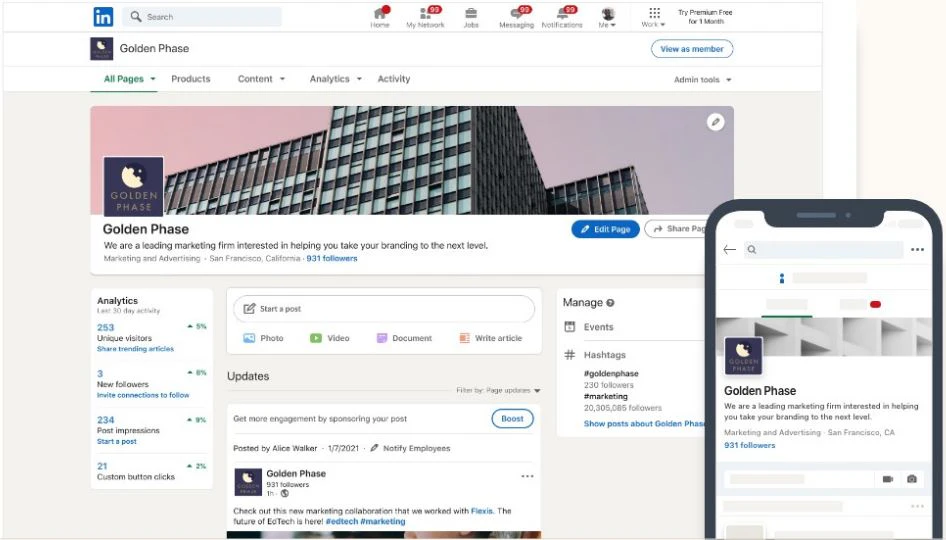This screenshot has height=540, width=946.
Task: Open the Messaging icon
Action: [x=516, y=17]
